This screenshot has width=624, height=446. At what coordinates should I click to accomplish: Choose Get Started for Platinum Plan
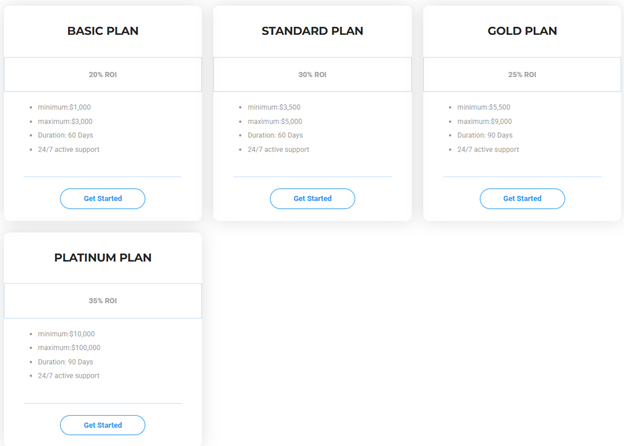point(103,425)
